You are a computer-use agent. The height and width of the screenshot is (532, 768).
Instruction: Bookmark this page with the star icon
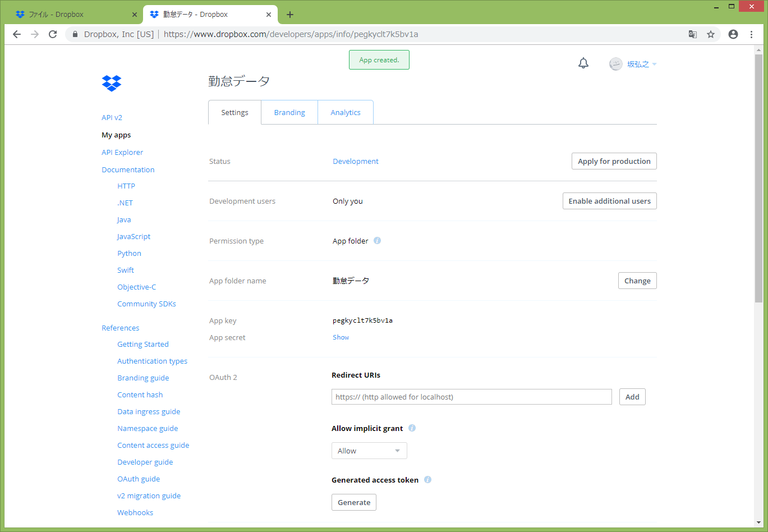[711, 34]
